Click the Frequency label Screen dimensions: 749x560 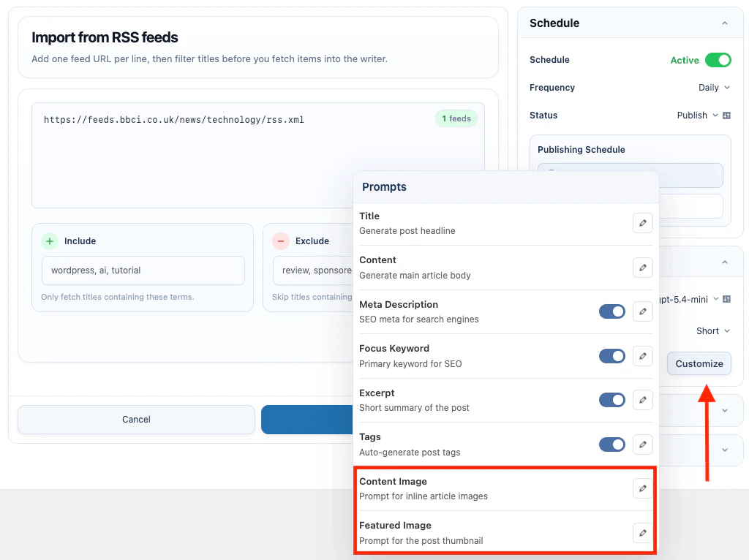pyautogui.click(x=552, y=88)
